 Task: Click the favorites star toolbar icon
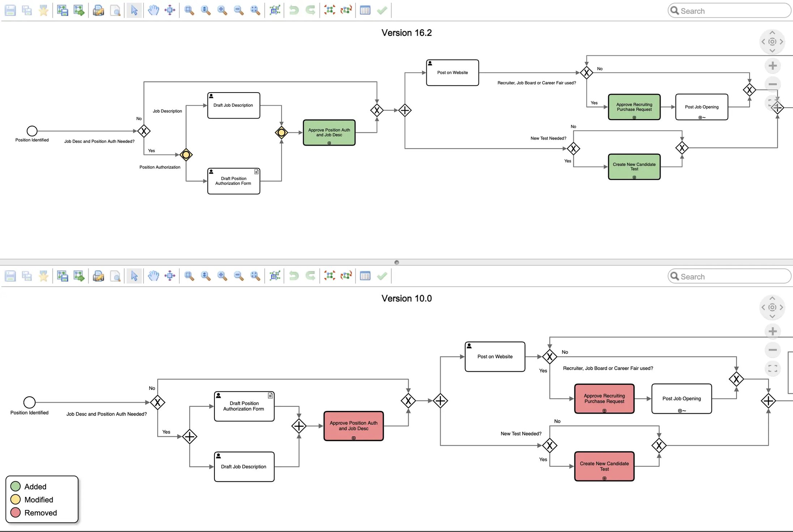(43, 10)
